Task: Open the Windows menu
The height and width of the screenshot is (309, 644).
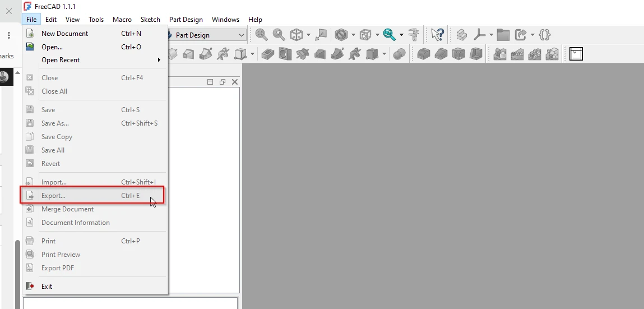Action: click(225, 19)
